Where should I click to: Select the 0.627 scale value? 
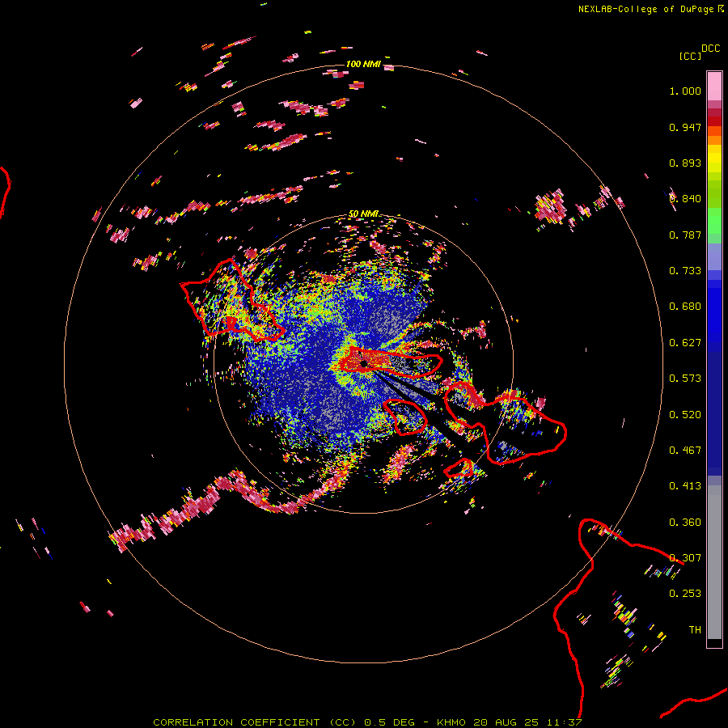click(x=685, y=343)
